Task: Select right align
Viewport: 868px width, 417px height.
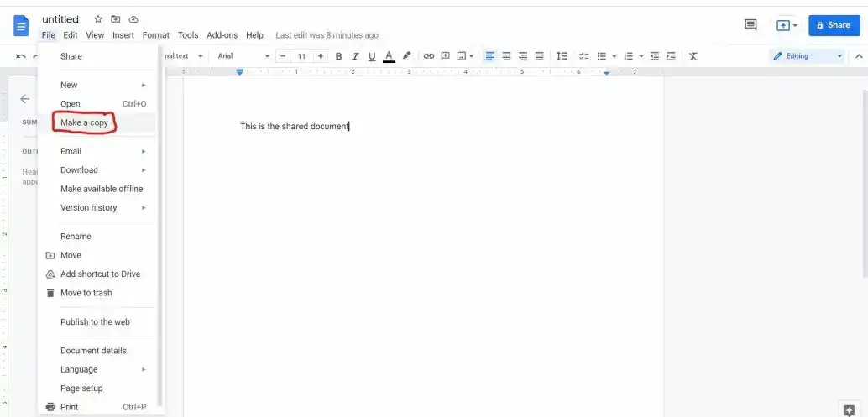Action: coord(523,56)
